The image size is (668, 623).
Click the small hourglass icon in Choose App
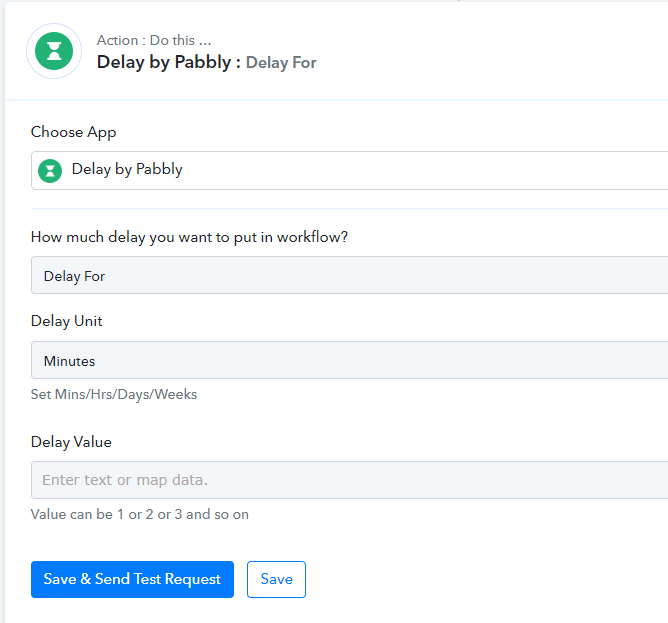[50, 171]
